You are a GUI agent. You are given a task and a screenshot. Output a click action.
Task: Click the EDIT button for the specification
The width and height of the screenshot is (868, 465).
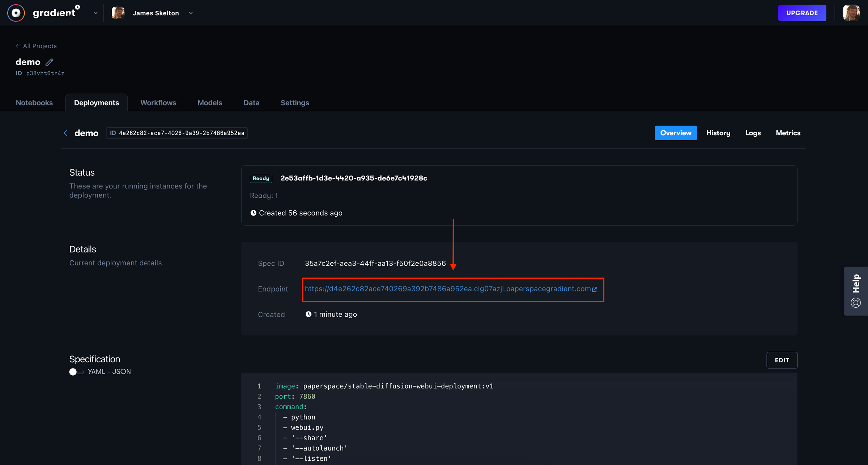pyautogui.click(x=782, y=360)
